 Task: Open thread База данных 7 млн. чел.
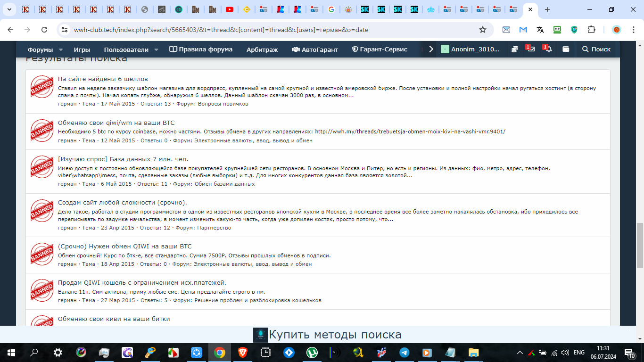tap(123, 159)
